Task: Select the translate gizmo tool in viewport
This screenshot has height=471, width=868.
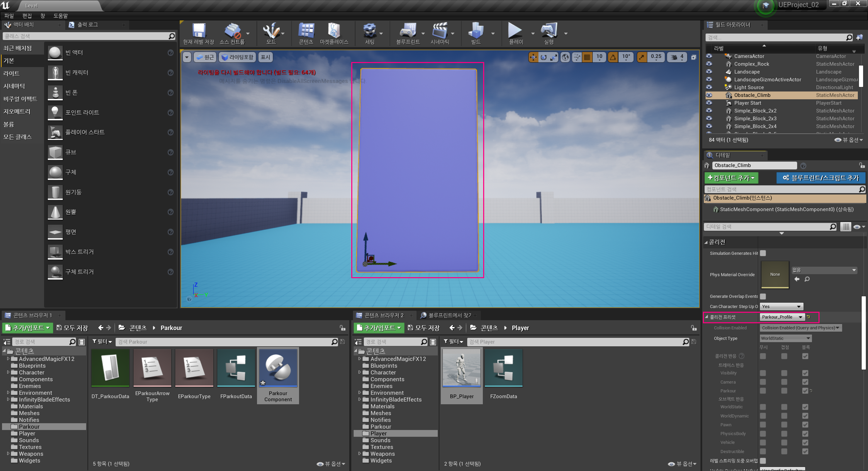Action: tap(533, 57)
